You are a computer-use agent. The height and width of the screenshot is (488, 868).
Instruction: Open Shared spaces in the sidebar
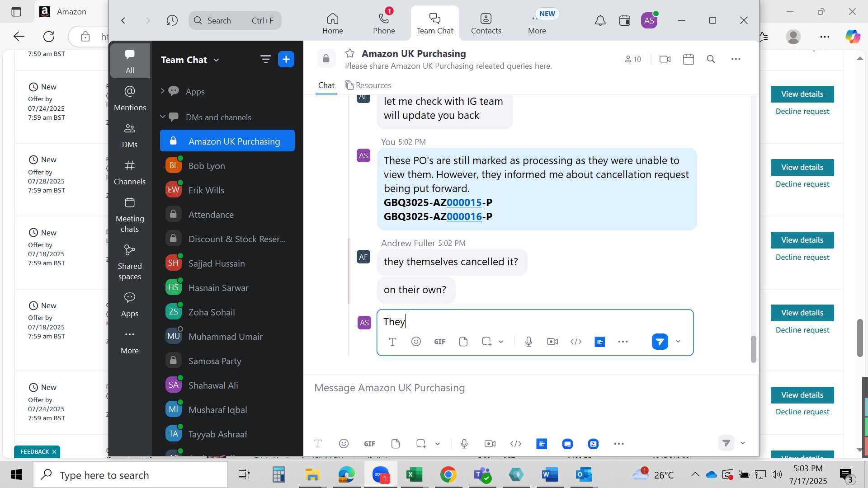click(x=130, y=263)
